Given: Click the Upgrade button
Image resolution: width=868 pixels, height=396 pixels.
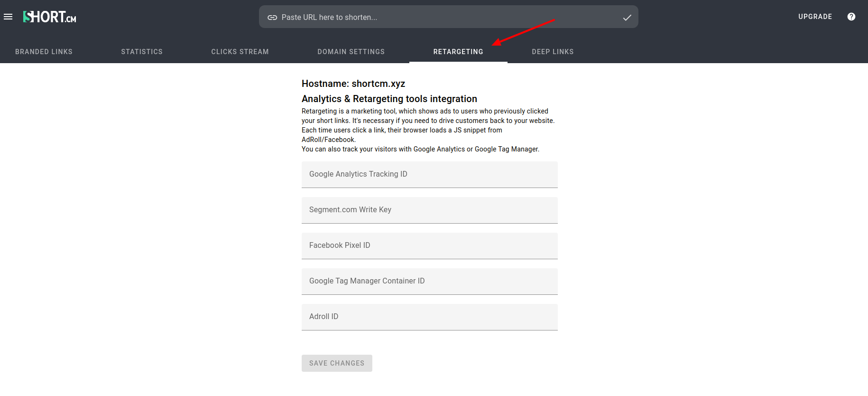Looking at the screenshot, I should [x=815, y=17].
